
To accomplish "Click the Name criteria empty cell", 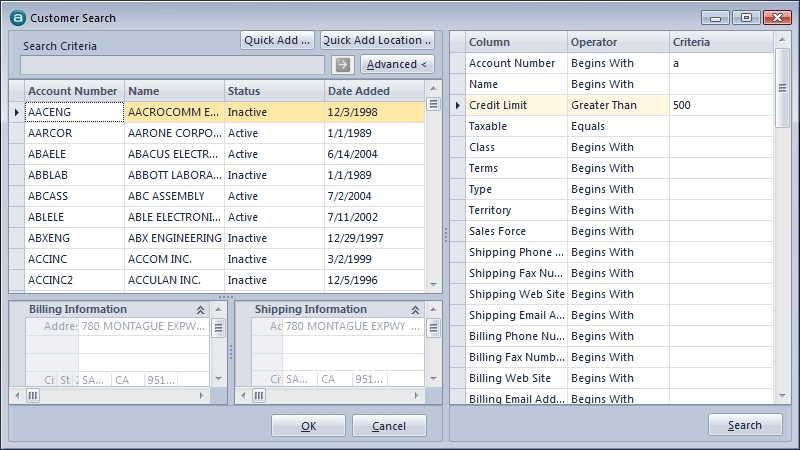I will (x=721, y=84).
